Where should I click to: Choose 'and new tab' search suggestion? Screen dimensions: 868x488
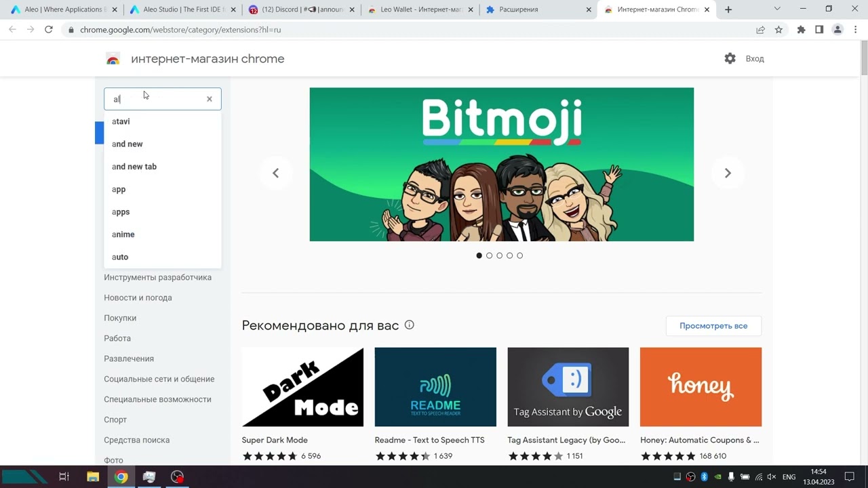[163, 167]
